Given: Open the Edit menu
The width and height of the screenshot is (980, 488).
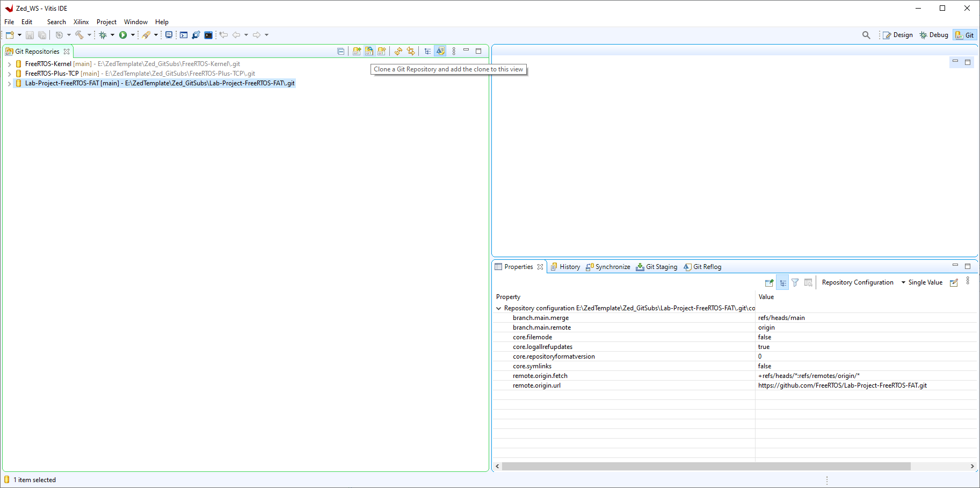Looking at the screenshot, I should click(x=27, y=22).
